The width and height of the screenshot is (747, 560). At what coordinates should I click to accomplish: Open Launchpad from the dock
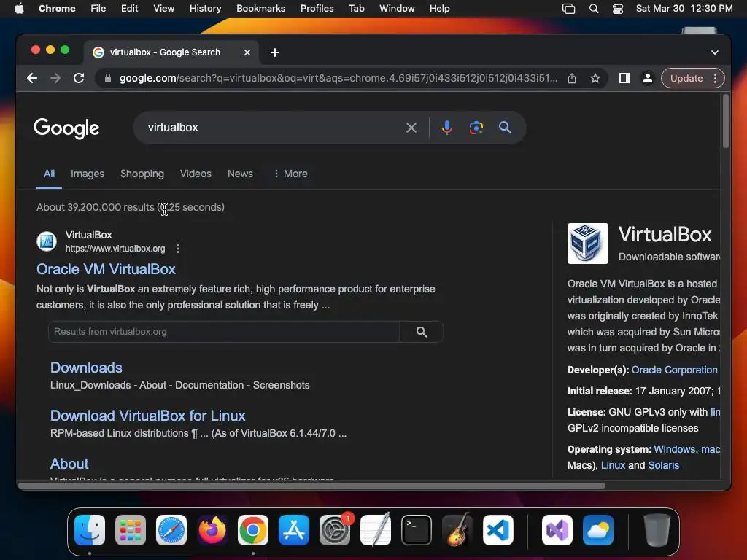[131, 530]
